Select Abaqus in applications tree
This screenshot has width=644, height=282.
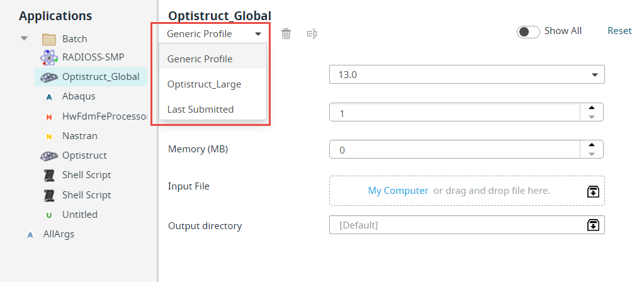[x=79, y=96]
